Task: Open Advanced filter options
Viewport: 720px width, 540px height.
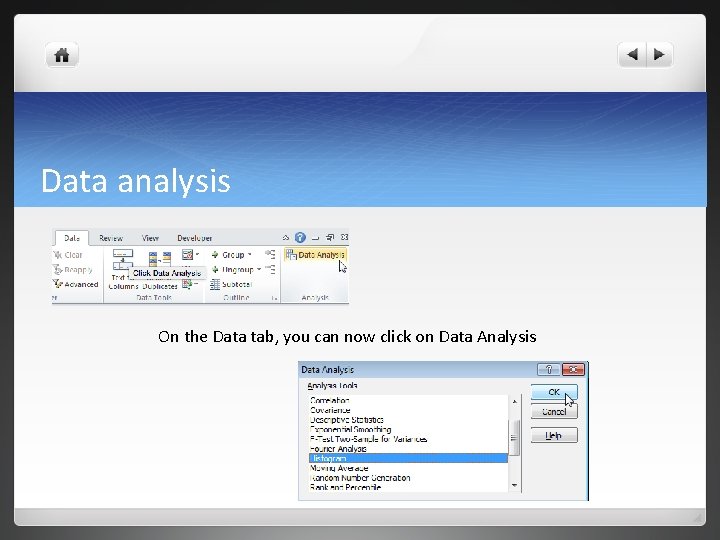Action: (x=76, y=284)
